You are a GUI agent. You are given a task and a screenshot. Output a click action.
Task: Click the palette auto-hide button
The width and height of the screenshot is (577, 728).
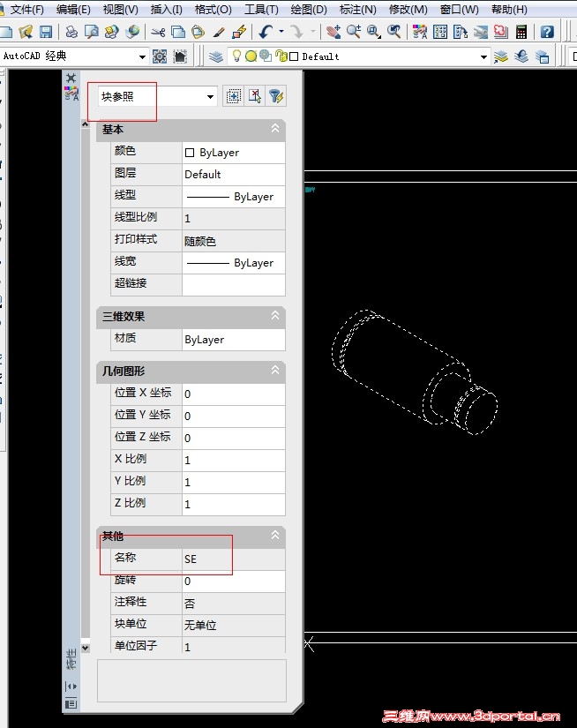(71, 686)
